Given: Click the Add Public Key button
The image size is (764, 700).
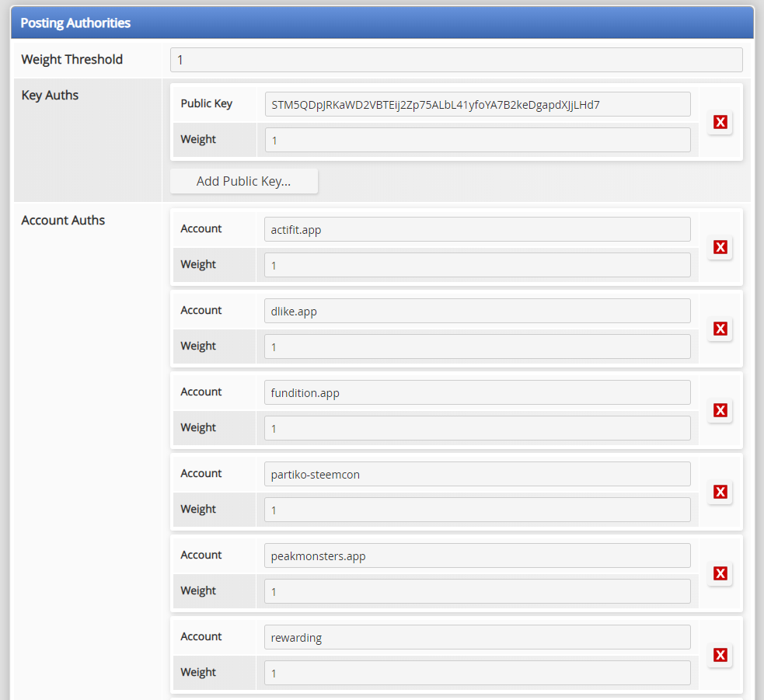Looking at the screenshot, I should click(x=243, y=181).
